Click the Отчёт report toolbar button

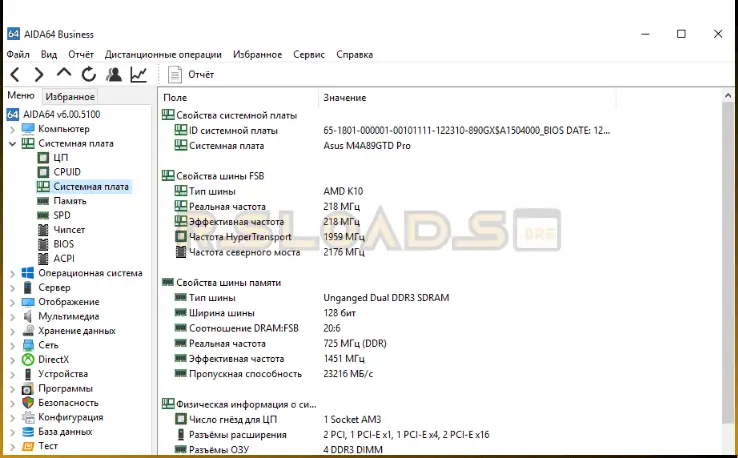tap(191, 74)
